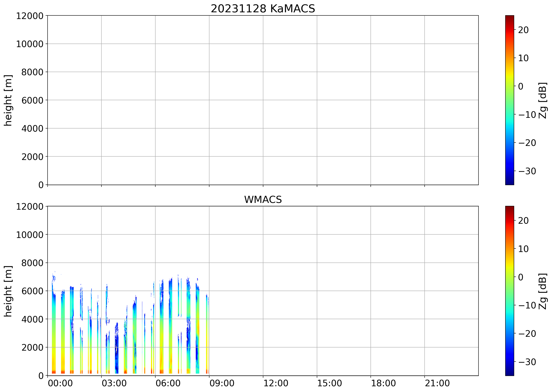Click the 21:00 time axis label
552x392 pixels.
pyautogui.click(x=437, y=383)
